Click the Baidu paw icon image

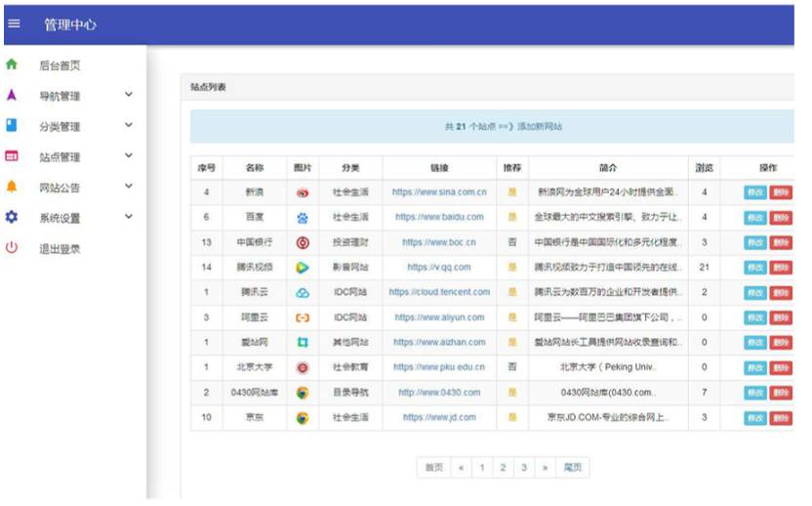pyautogui.click(x=303, y=218)
